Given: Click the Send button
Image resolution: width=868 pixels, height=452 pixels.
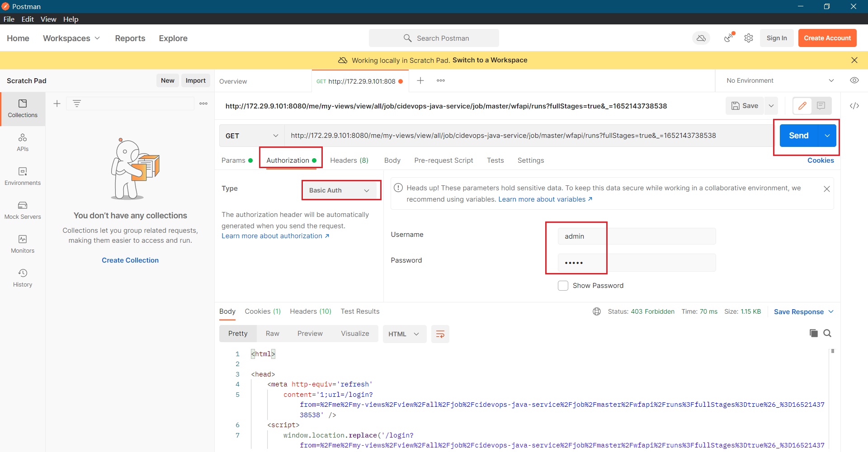Looking at the screenshot, I should 799,136.
